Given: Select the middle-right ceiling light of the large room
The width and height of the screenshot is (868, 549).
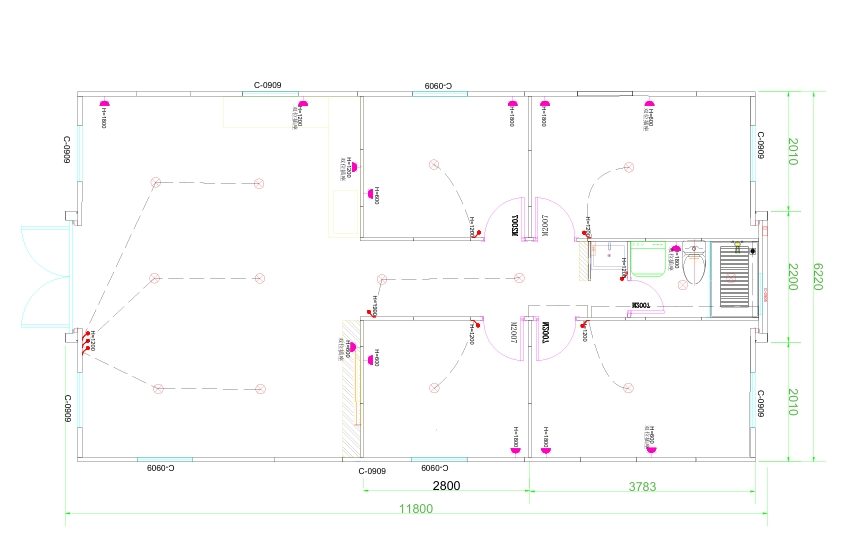Looking at the screenshot, I should coord(260,278).
